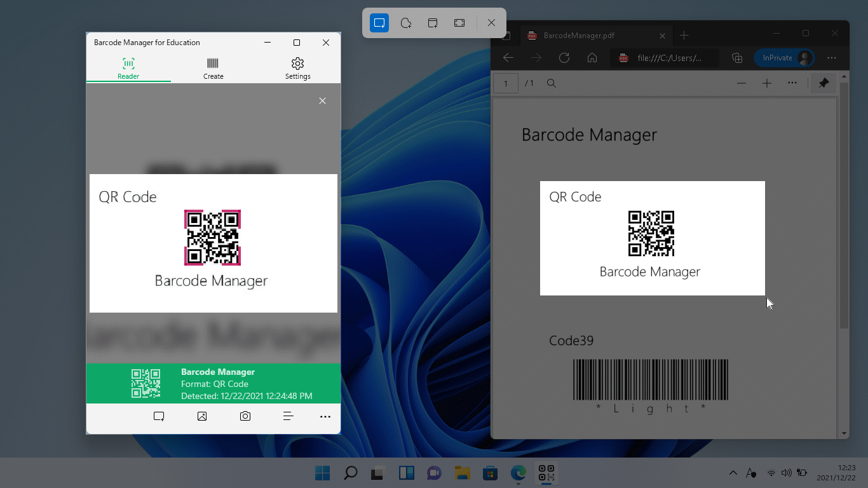Toggle the Barcode Manager taskbar icon

click(546, 473)
